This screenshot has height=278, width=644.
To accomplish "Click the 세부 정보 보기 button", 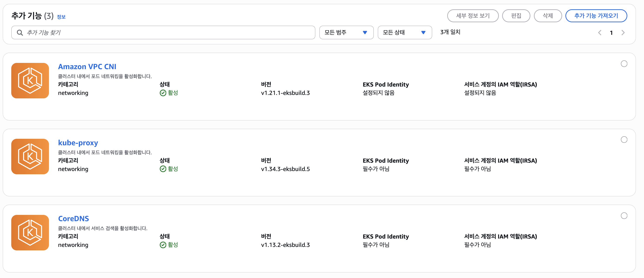I will tap(472, 16).
